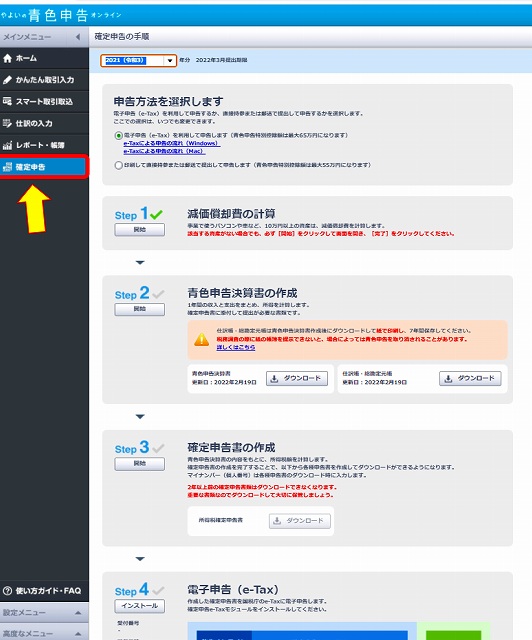532x640 pixels.
Task: Click the Step 4 インストール button
Action: pyautogui.click(x=140, y=606)
